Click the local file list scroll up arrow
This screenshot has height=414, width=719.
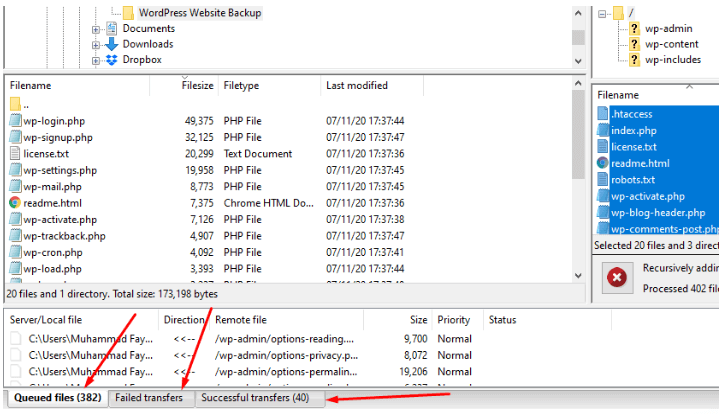(x=578, y=83)
